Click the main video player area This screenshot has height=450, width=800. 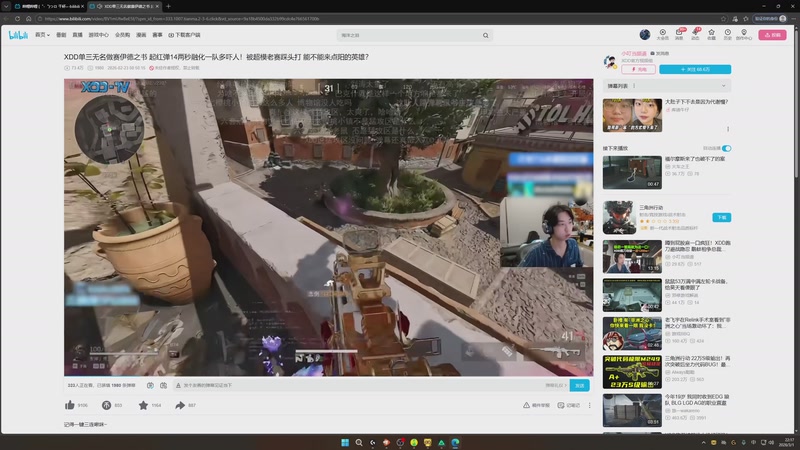(x=329, y=227)
